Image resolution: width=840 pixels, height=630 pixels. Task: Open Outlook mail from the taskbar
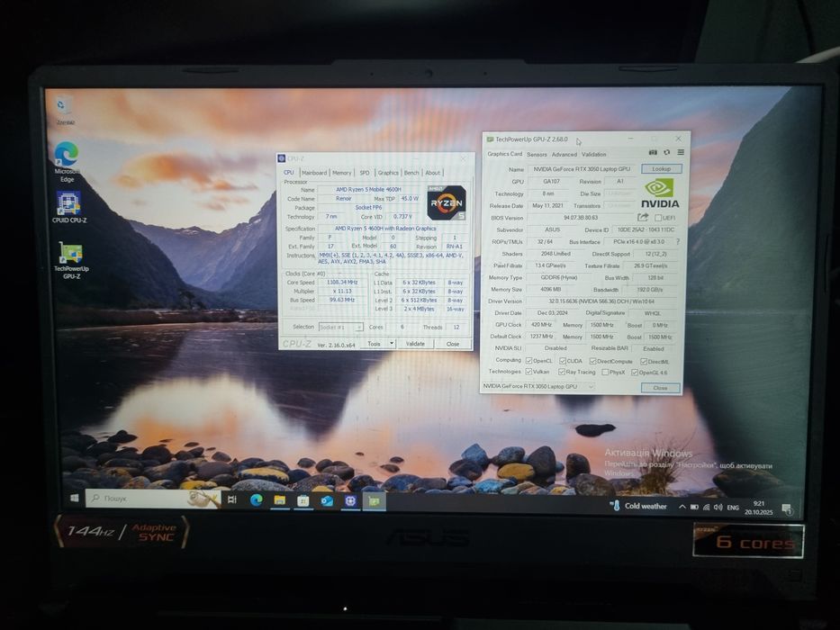326,501
